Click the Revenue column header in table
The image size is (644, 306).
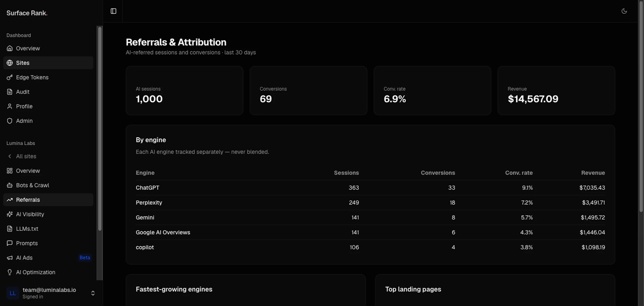point(593,173)
